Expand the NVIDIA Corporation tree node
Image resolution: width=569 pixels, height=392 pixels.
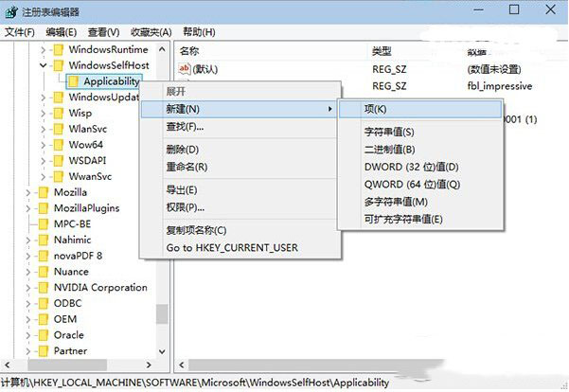pos(28,288)
